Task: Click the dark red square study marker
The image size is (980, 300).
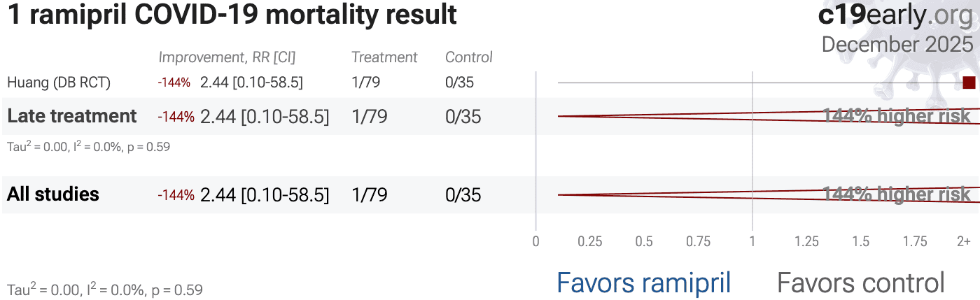Action: (x=969, y=83)
